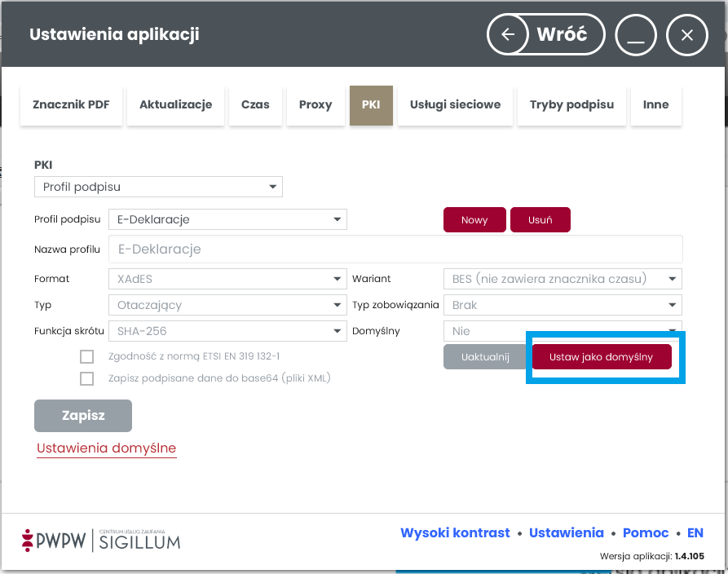The image size is (728, 574).
Task: Enable Wysoki kontrast mode link
Action: pyautogui.click(x=455, y=532)
